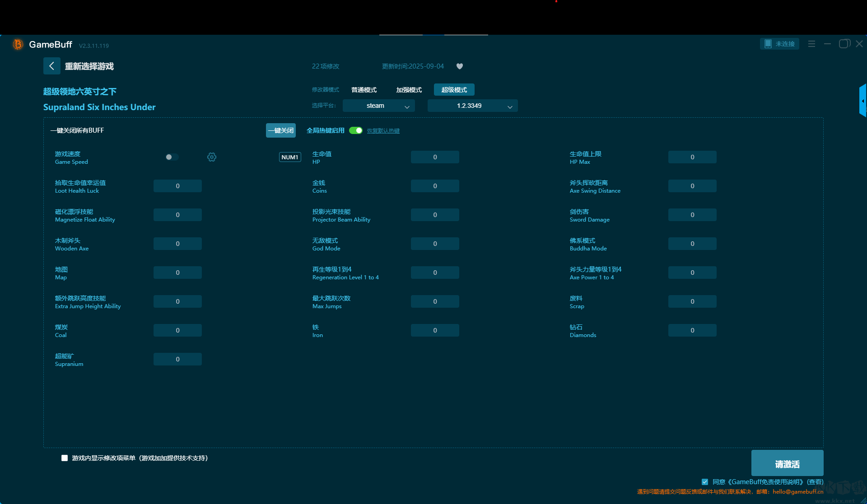Toggle the Game Speed switch

[x=172, y=157]
